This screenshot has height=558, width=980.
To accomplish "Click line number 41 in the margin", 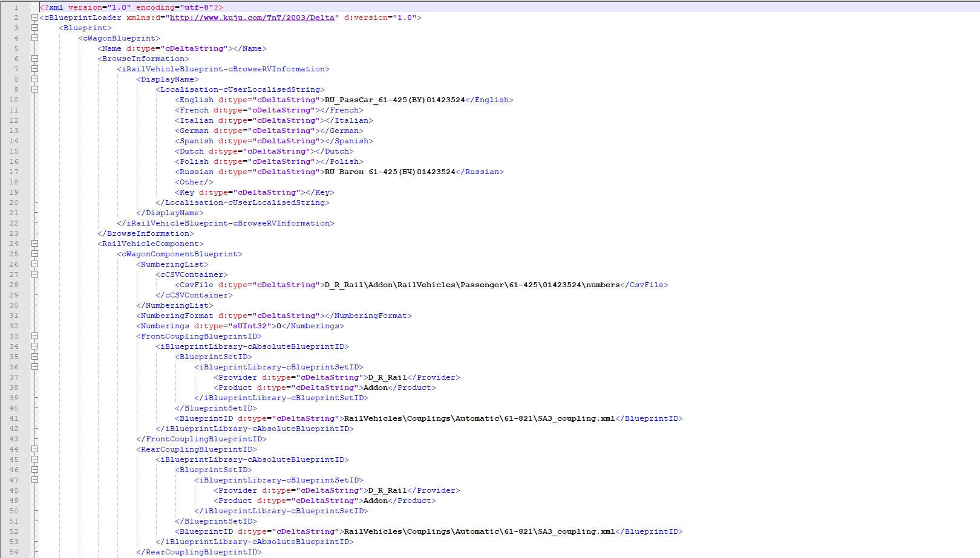I will 14,418.
